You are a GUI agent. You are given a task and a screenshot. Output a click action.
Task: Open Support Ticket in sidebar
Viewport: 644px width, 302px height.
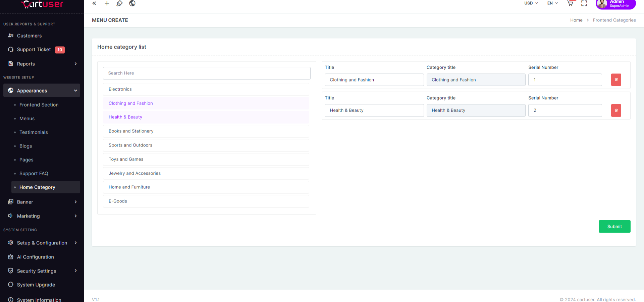click(x=34, y=50)
